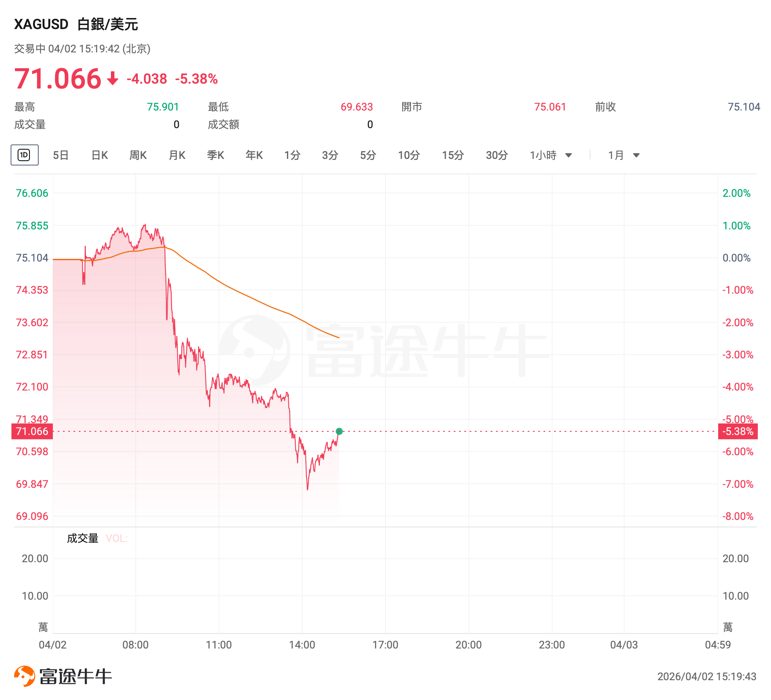Click the -5.38% percentage axis label
The height and width of the screenshot is (700, 771).
738,431
